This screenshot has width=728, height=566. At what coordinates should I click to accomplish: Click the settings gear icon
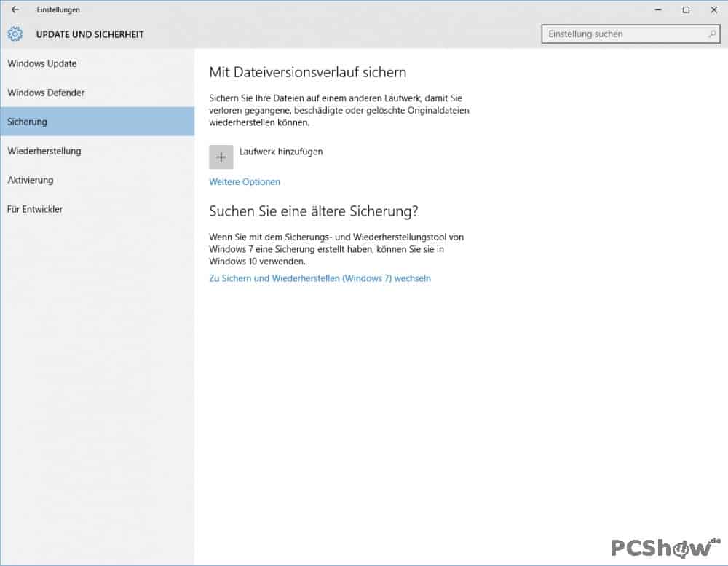coord(15,34)
